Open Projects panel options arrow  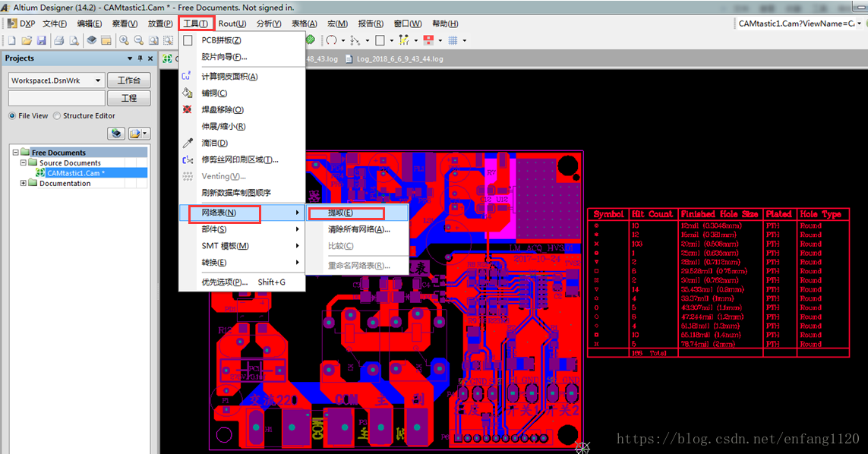130,58
